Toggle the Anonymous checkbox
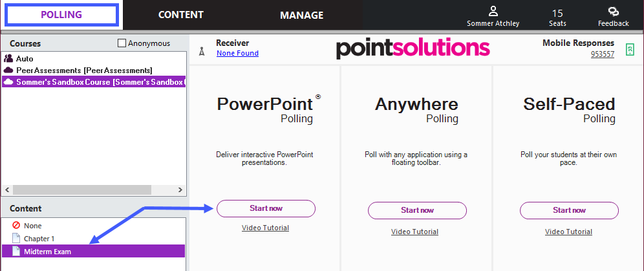 click(122, 43)
